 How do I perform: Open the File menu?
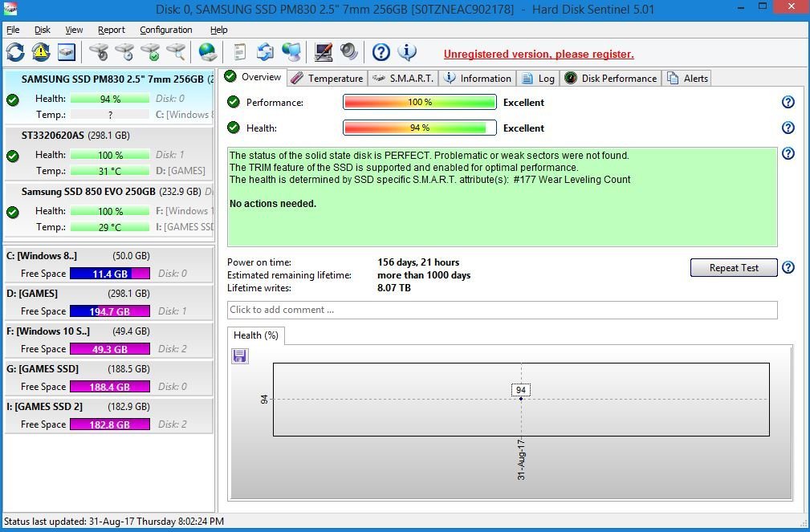coord(13,30)
